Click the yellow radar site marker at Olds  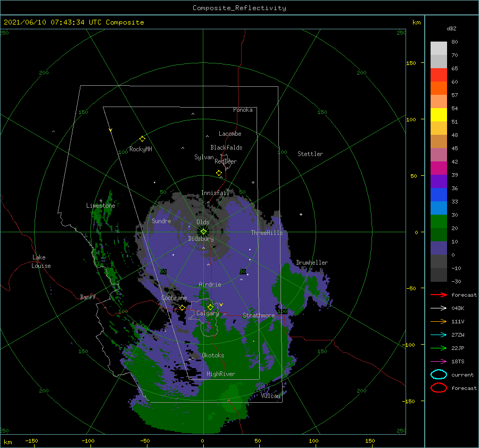(203, 232)
